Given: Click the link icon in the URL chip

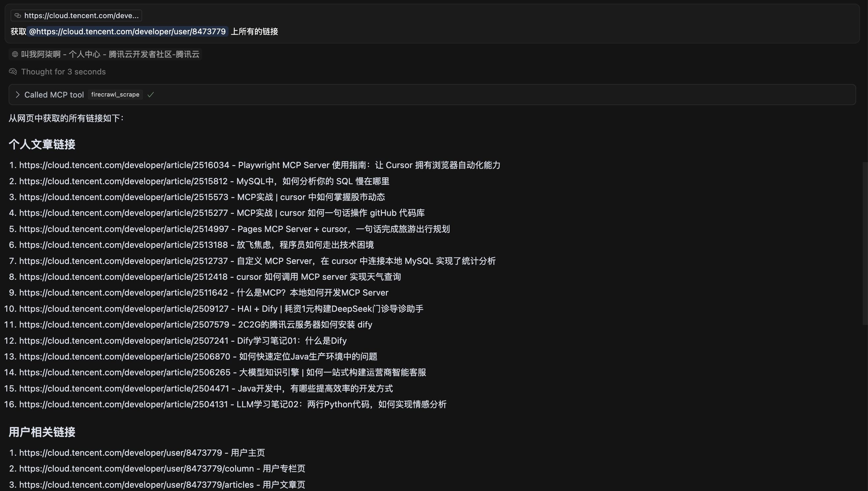Looking at the screenshot, I should click(17, 15).
